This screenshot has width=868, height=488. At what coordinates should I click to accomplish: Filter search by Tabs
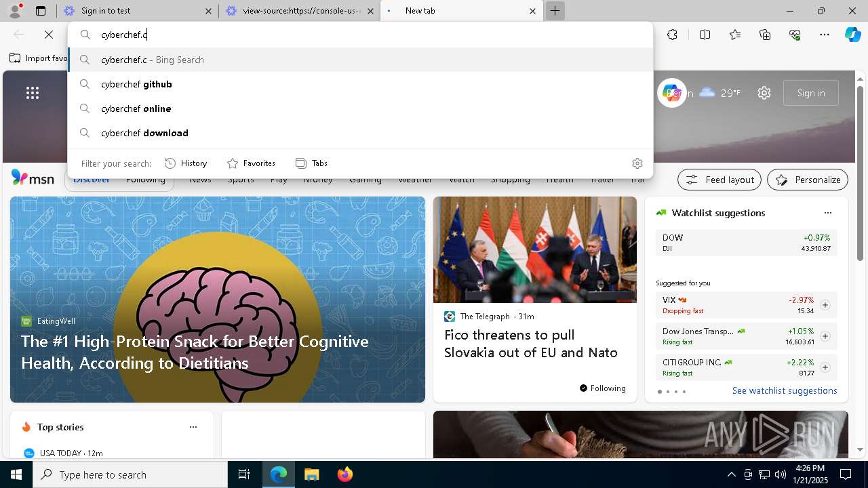click(312, 163)
